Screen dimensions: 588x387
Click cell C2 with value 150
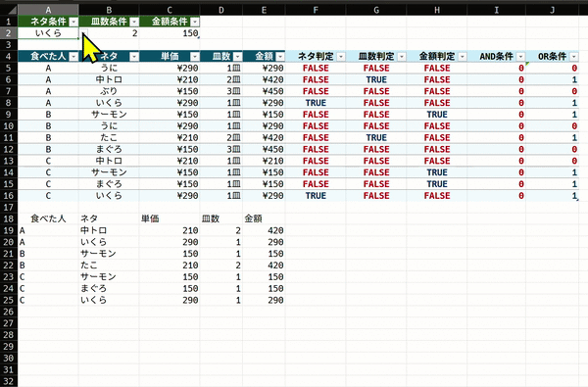(170, 33)
